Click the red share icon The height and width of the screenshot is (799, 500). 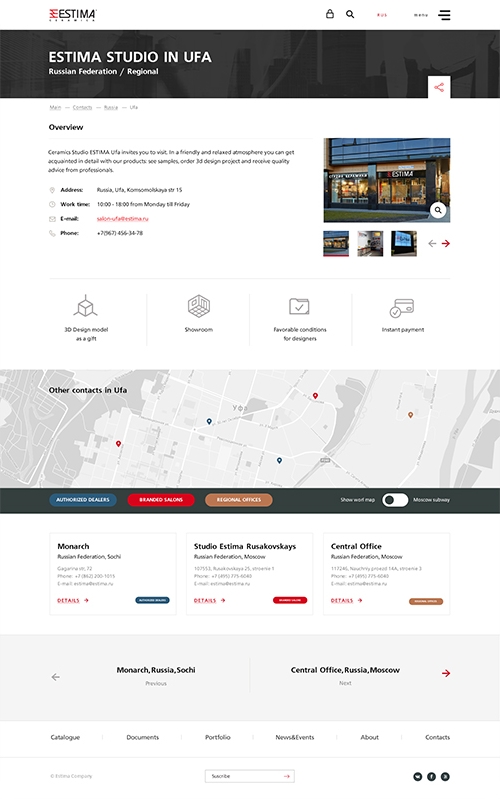439,87
